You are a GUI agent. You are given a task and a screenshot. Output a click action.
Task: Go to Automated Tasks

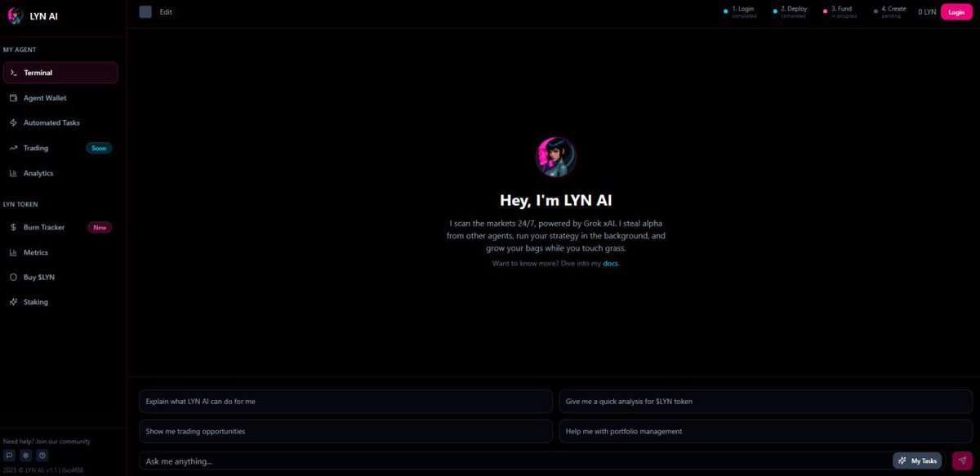coord(60,122)
